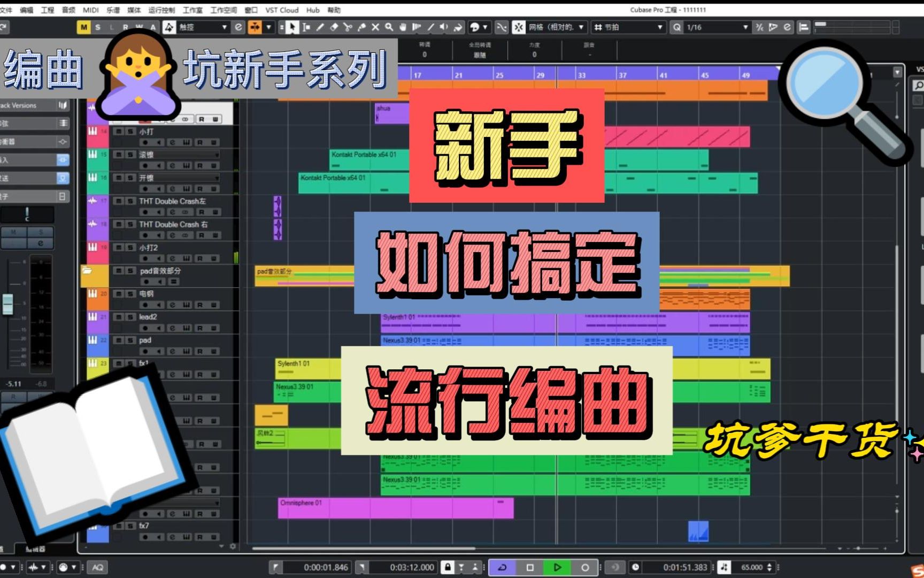Screen dimensions: 924x578
Task: Select the Time Warp tool
Action: coord(417,27)
